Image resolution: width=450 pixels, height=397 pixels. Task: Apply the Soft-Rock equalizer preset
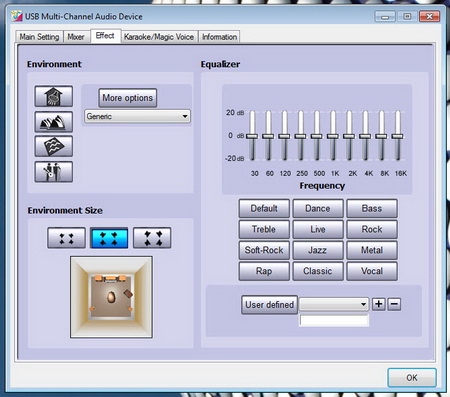pyautogui.click(x=264, y=250)
